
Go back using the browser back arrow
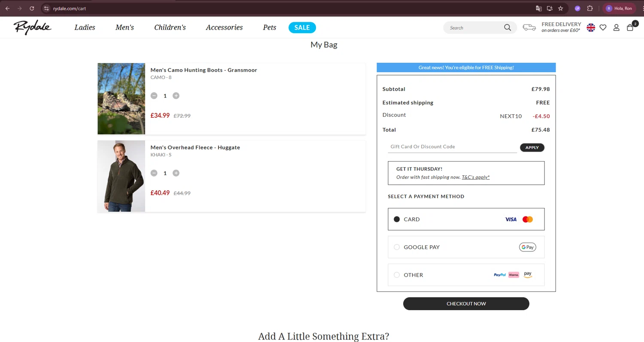7,8
